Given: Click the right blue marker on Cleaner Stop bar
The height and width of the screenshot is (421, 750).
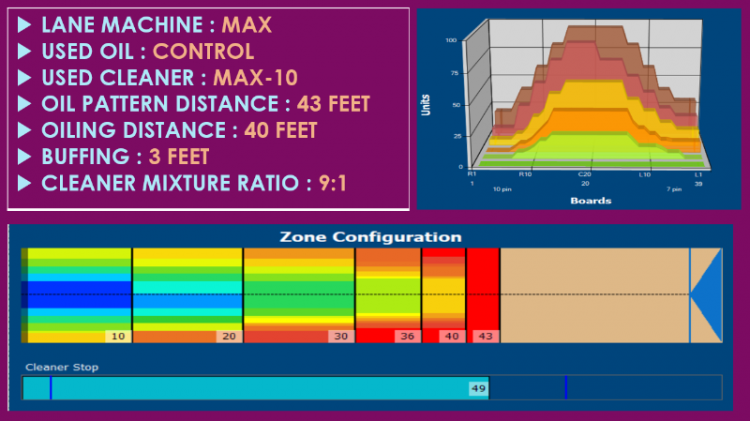Looking at the screenshot, I should point(566,388).
